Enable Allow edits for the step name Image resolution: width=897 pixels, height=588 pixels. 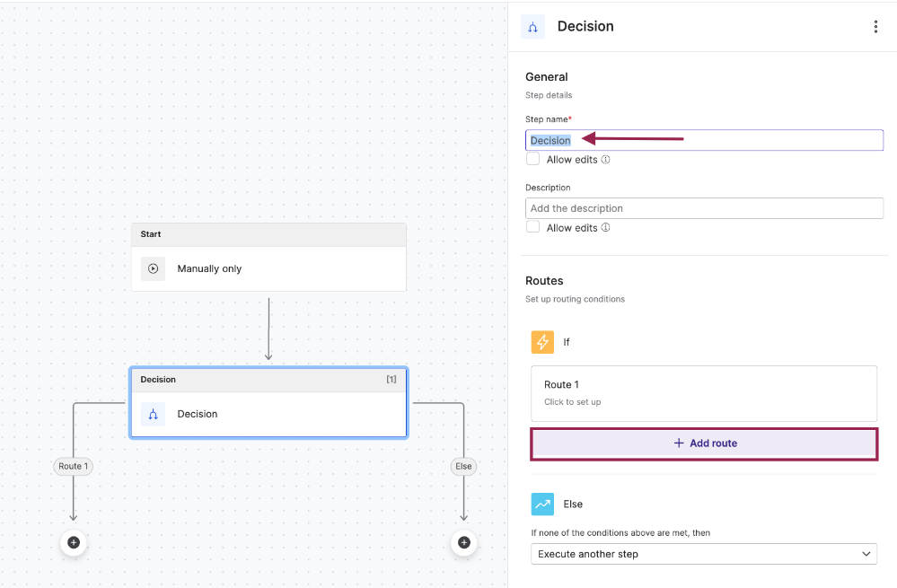(x=532, y=159)
